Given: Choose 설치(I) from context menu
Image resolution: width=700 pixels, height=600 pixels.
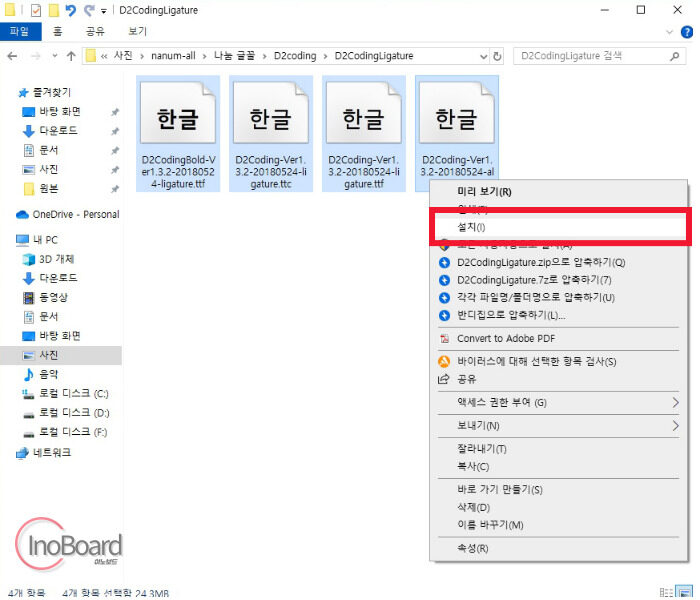Looking at the screenshot, I should tap(558, 227).
